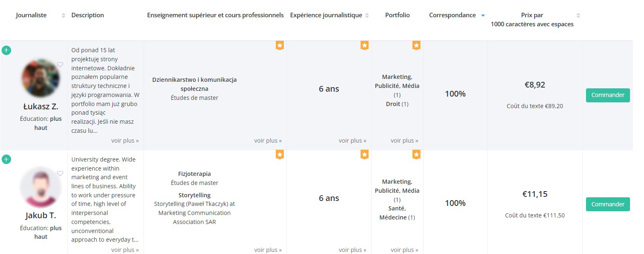Screen dimensions: 644x254
Task: Click Portfolio column header
Action: (x=397, y=15)
